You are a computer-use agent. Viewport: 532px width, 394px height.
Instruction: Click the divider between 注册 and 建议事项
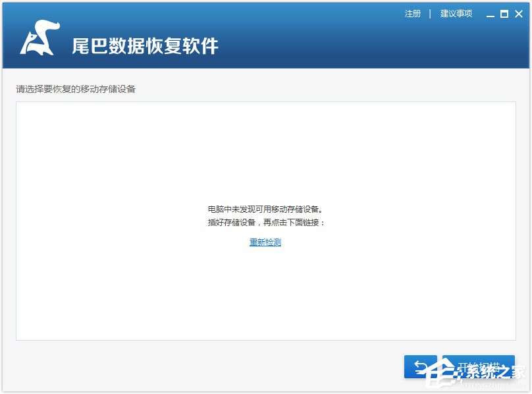[430, 14]
